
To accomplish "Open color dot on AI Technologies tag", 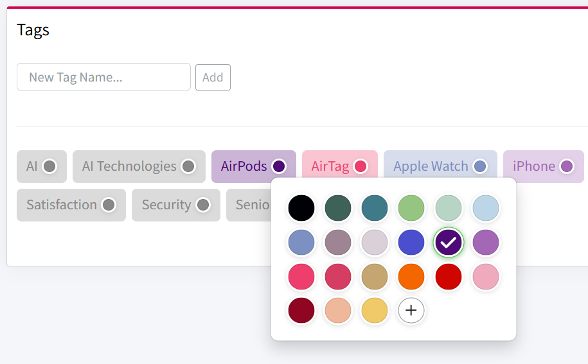I will [188, 166].
